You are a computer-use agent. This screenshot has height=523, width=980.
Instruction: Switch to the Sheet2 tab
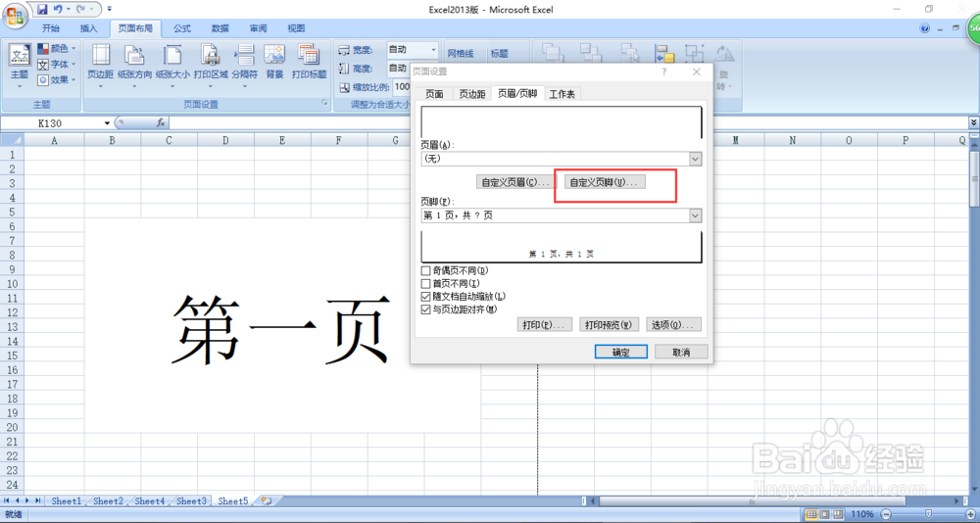coord(108,500)
